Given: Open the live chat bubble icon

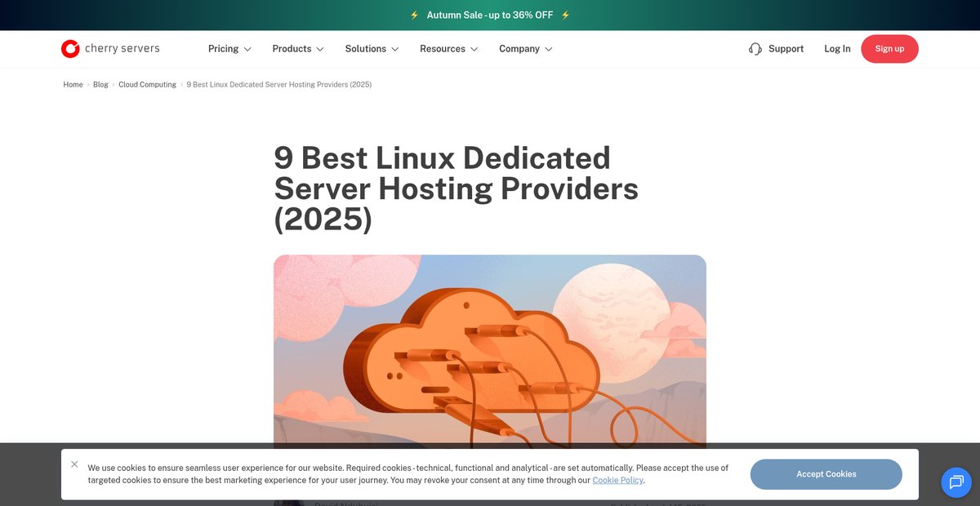Looking at the screenshot, I should click(x=956, y=482).
